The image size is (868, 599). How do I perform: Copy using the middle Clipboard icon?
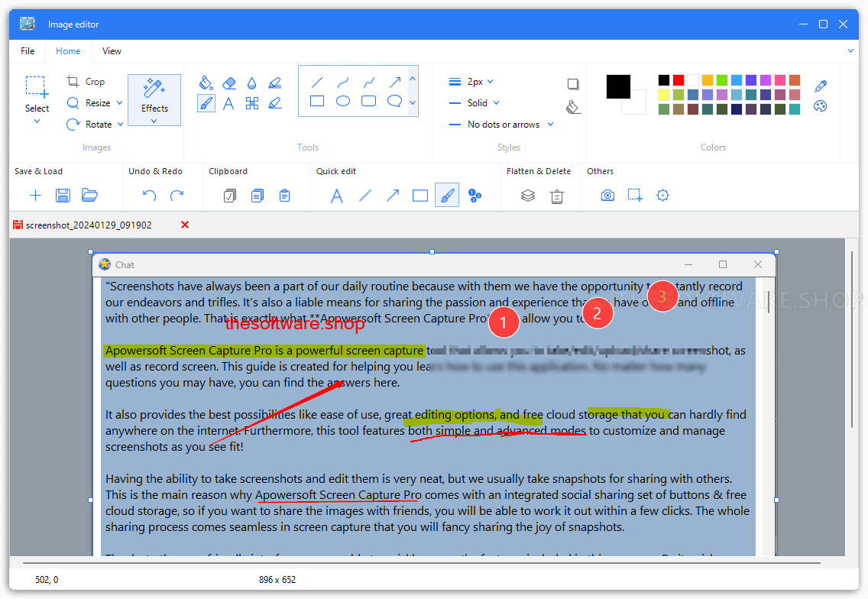tap(257, 196)
